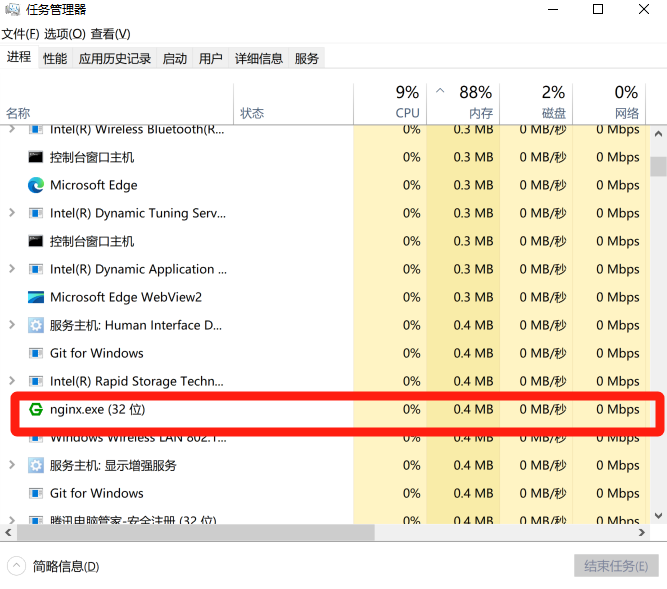
Task: Click the horizontal scrollbar right arrow
Action: click(642, 532)
